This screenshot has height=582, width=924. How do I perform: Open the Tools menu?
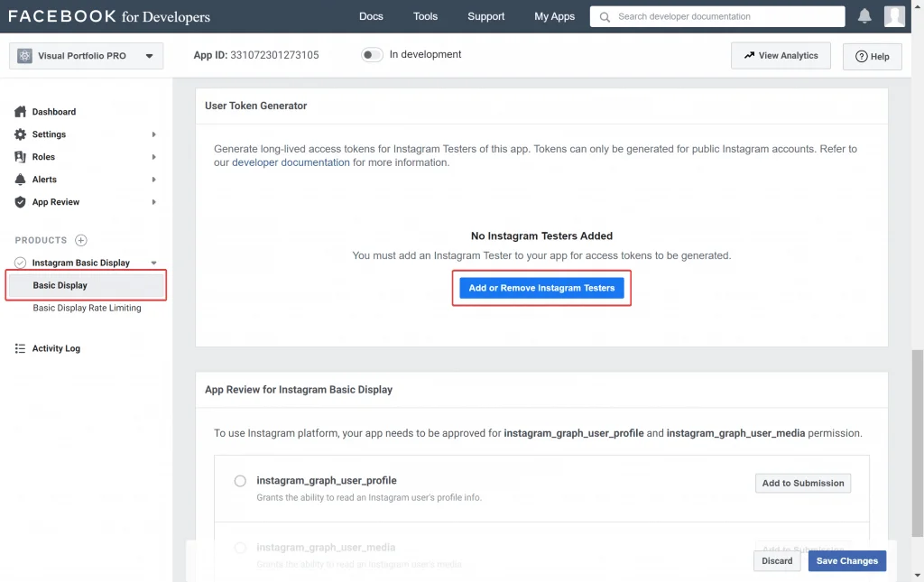click(426, 16)
